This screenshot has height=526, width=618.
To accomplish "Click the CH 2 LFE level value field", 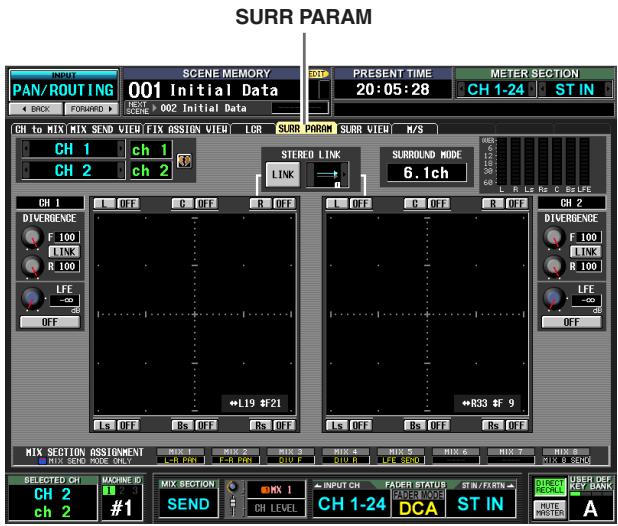I will [x=586, y=300].
